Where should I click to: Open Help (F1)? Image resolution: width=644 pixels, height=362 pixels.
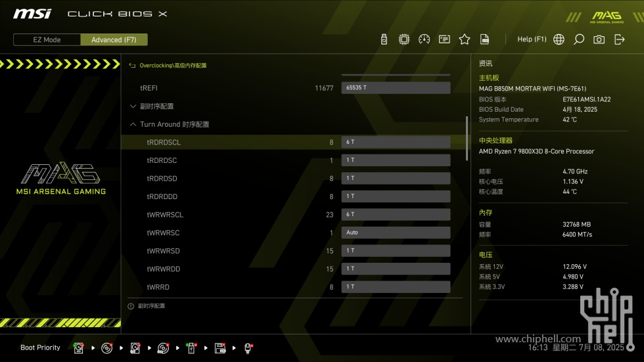coord(532,39)
